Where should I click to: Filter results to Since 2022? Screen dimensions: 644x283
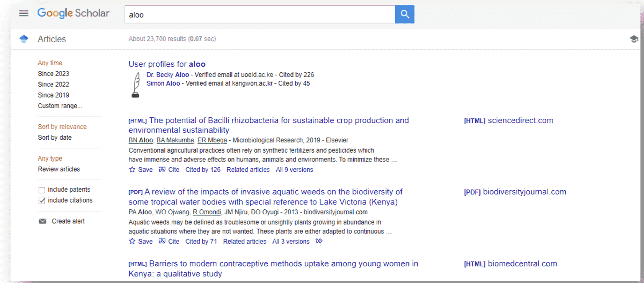tap(53, 84)
